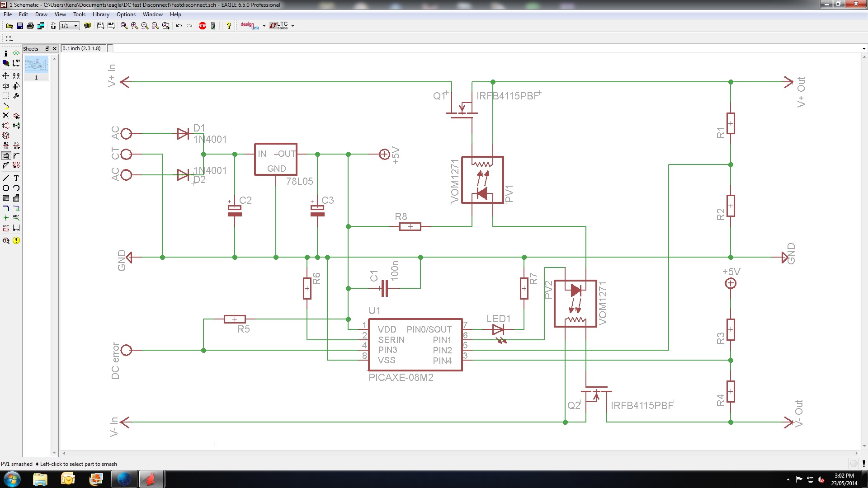Open the Display layers tool
The width and height of the screenshot is (868, 488).
pyautogui.click(x=6, y=63)
